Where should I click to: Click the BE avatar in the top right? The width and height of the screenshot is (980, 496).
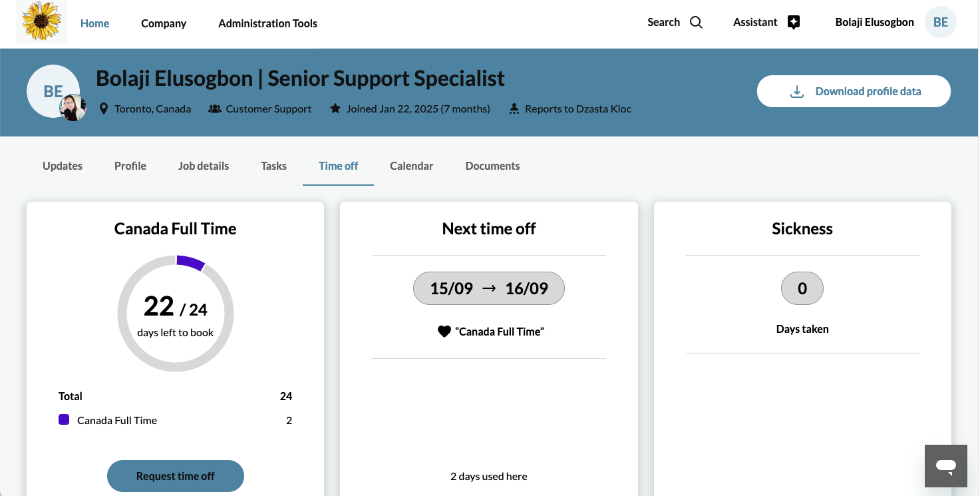pyautogui.click(x=940, y=22)
